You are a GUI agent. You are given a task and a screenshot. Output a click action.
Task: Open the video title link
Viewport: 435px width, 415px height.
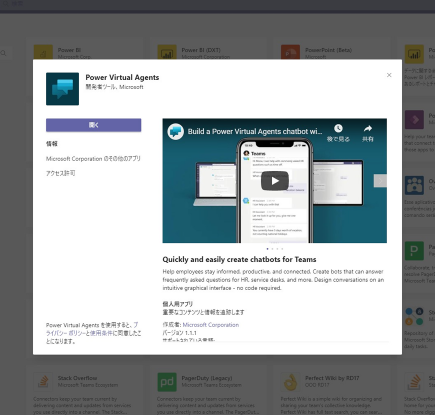pos(255,131)
